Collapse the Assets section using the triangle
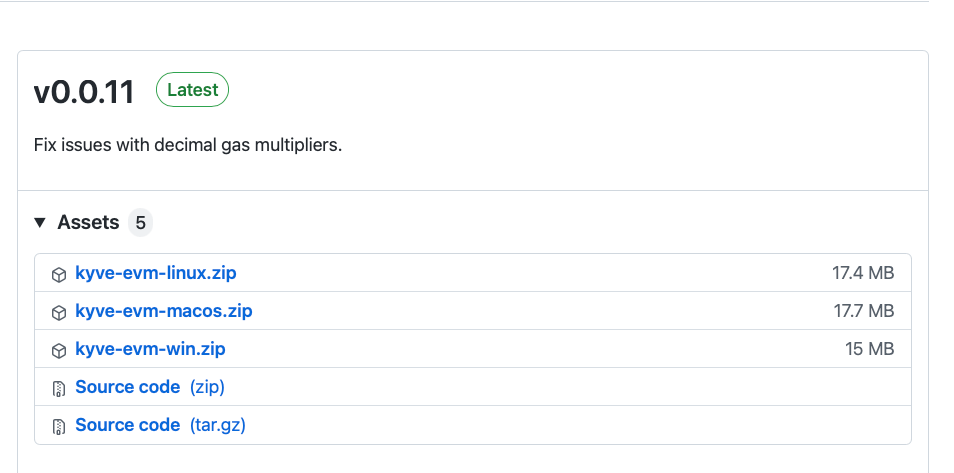This screenshot has width=954, height=473. pyautogui.click(x=40, y=223)
